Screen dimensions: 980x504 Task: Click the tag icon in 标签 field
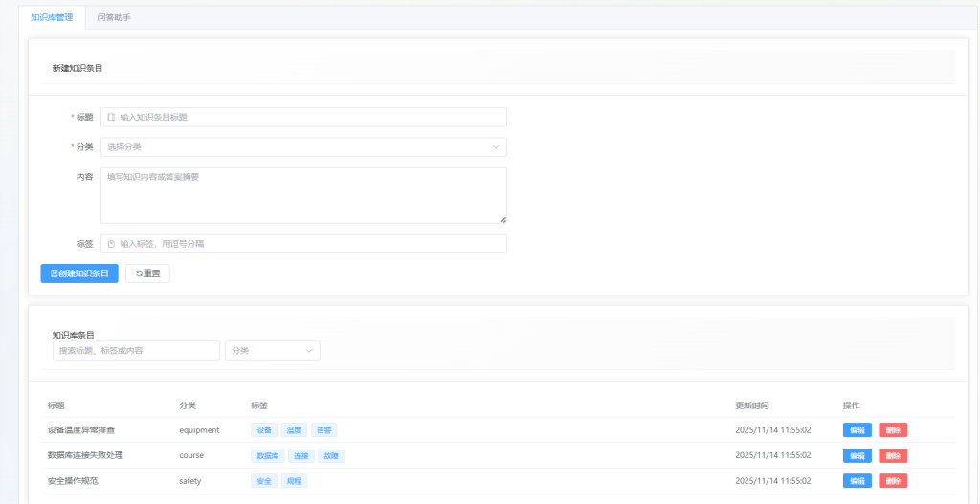(x=111, y=244)
